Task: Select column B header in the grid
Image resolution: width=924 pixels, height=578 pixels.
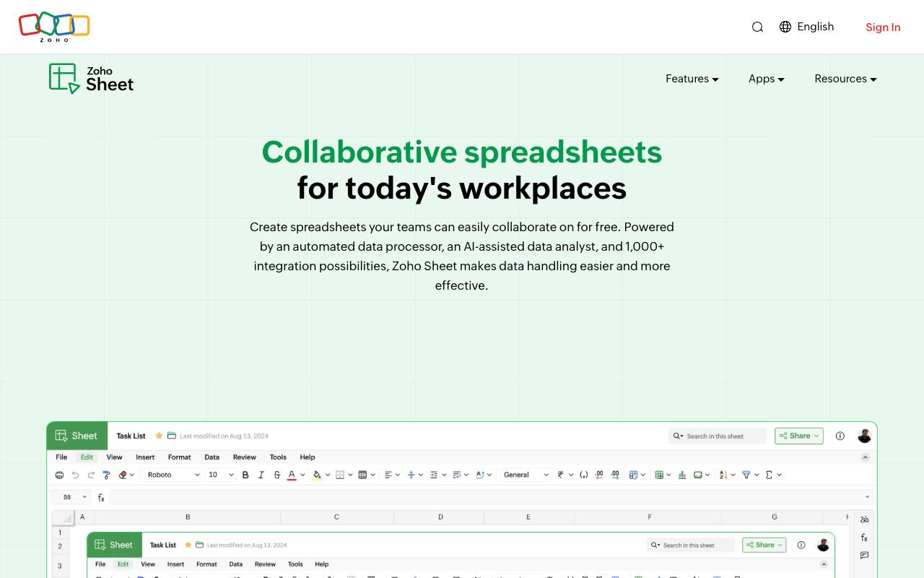Action: [x=188, y=517]
